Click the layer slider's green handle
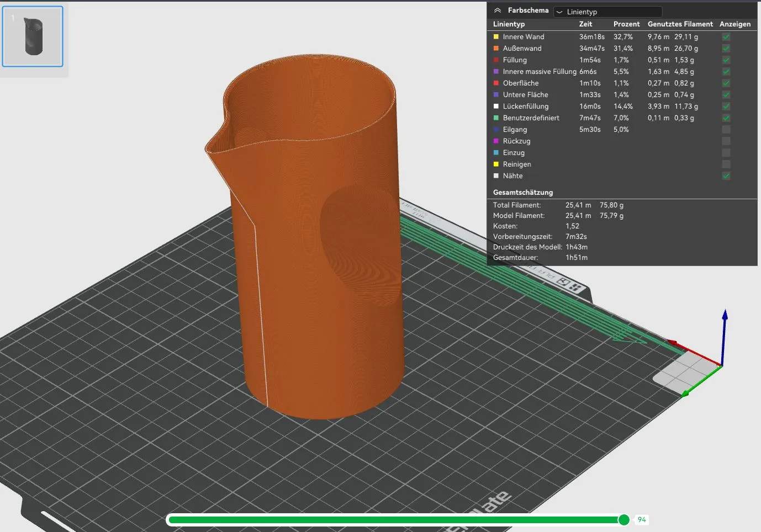Screen dimensions: 761x532 tap(624, 520)
